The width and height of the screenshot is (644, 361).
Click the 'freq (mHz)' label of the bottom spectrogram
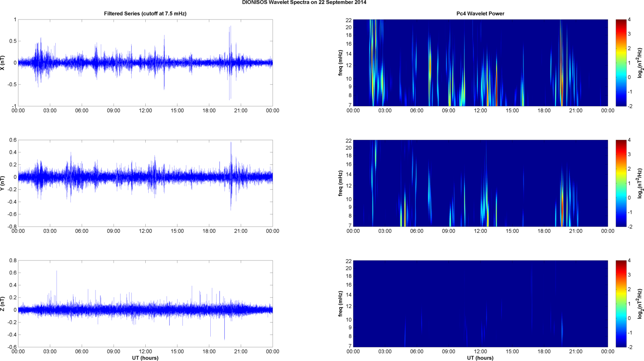click(340, 304)
